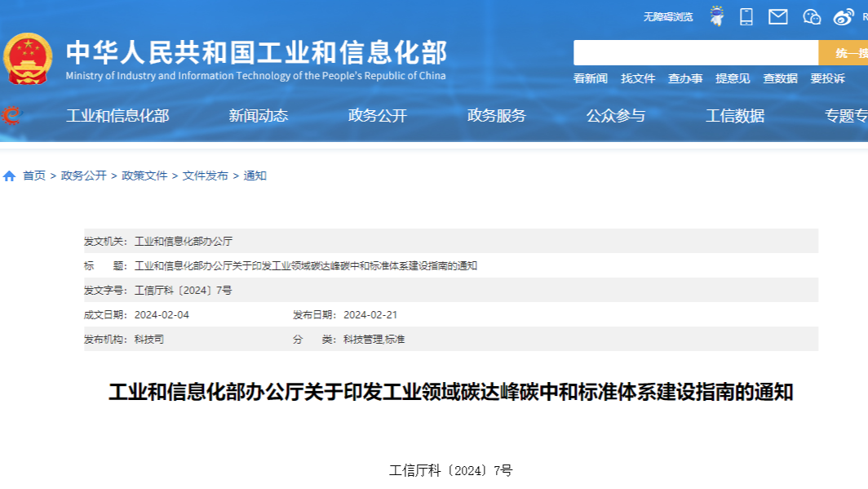Open 新闻动态 navigation menu

[x=259, y=116]
